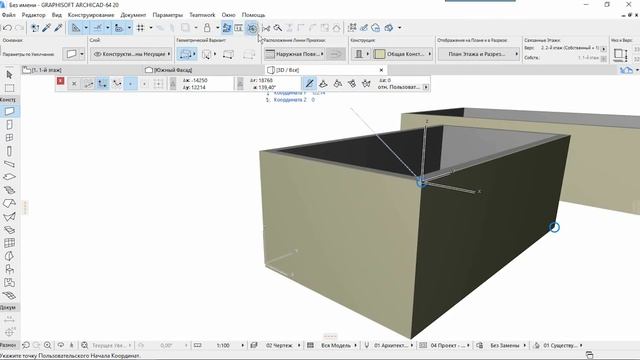Toggle the grid snap dots icon
Viewport: 640px width, 360px height.
[140, 28]
